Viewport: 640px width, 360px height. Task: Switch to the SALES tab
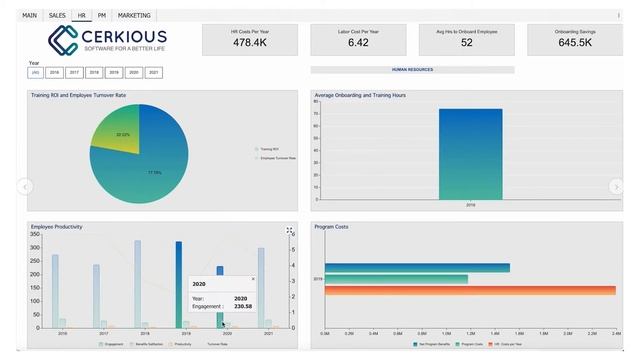tap(57, 16)
